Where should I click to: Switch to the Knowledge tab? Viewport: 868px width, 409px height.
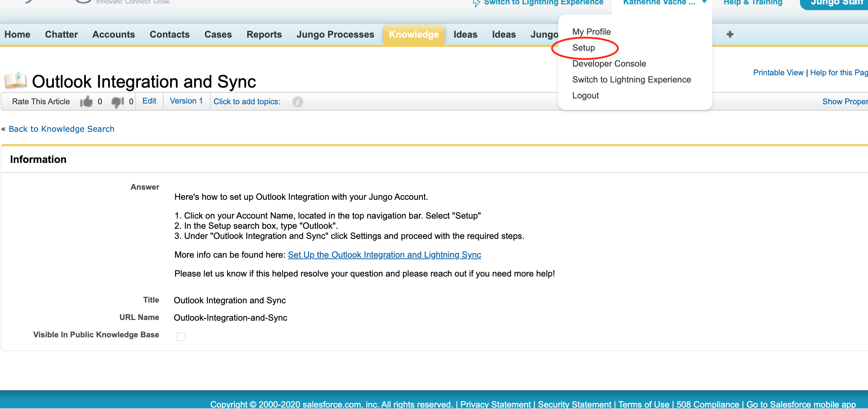[x=414, y=34]
